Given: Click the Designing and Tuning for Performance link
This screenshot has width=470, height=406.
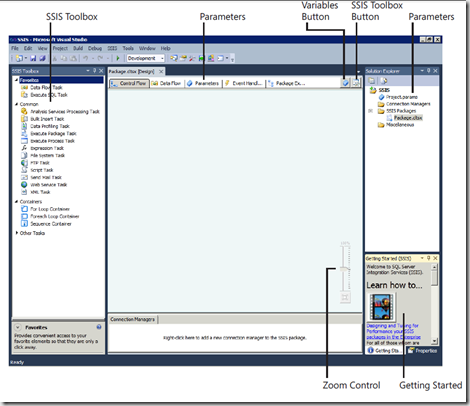Looking at the screenshot, I should click(x=393, y=331).
